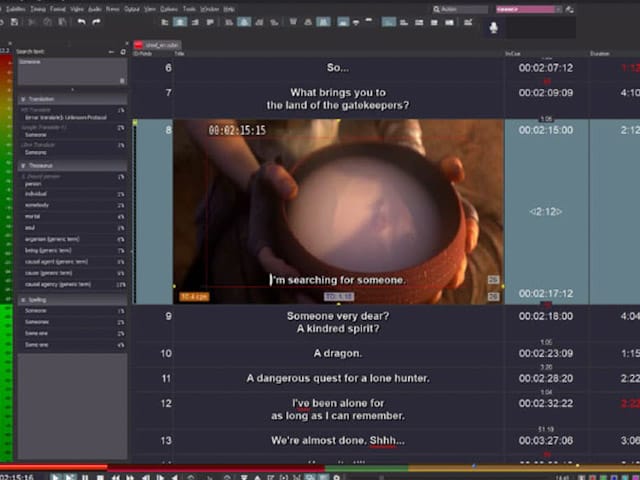Click the Stop button in transport bar
Viewport: 640px width, 480px height.
click(100, 477)
